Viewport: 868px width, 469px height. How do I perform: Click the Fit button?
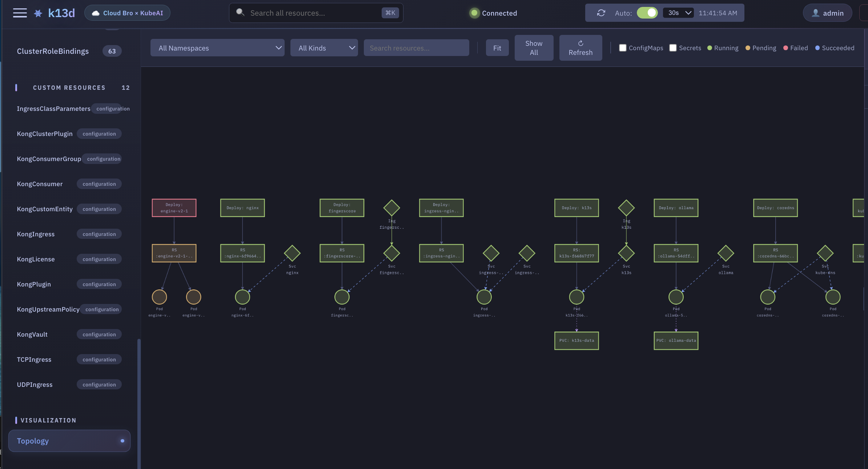tap(497, 48)
